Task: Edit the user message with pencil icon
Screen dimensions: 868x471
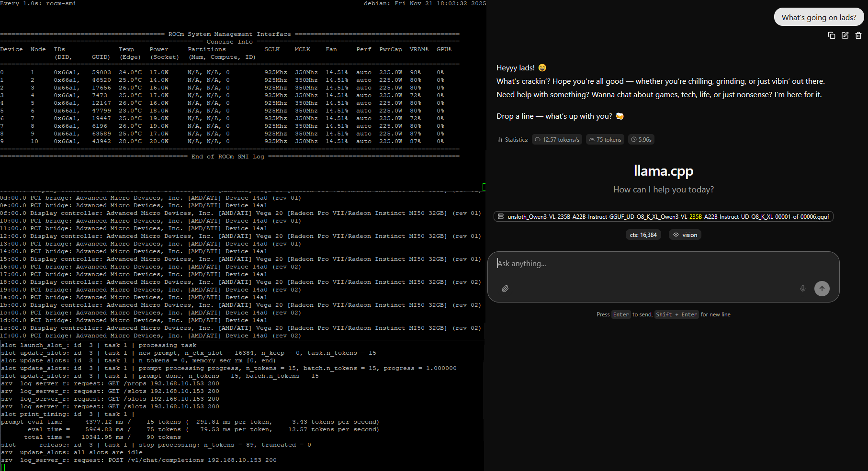Action: coord(845,35)
